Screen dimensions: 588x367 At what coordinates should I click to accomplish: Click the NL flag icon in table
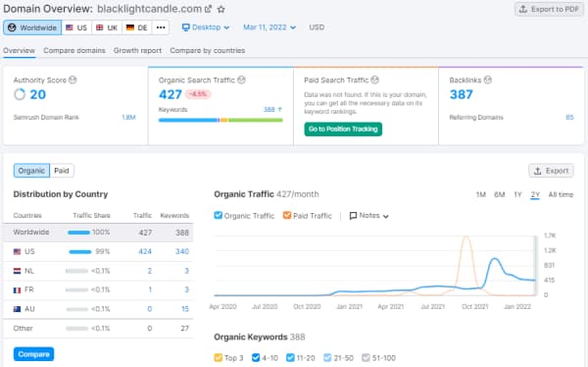(18, 271)
